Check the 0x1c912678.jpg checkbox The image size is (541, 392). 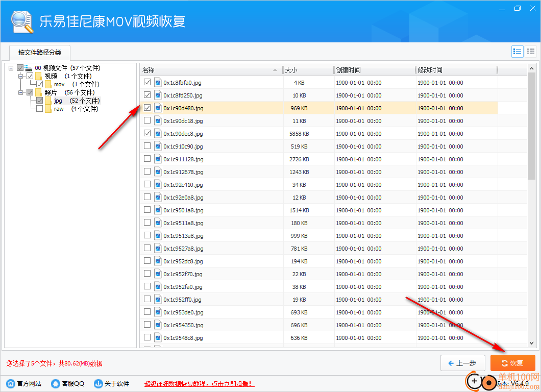click(147, 171)
